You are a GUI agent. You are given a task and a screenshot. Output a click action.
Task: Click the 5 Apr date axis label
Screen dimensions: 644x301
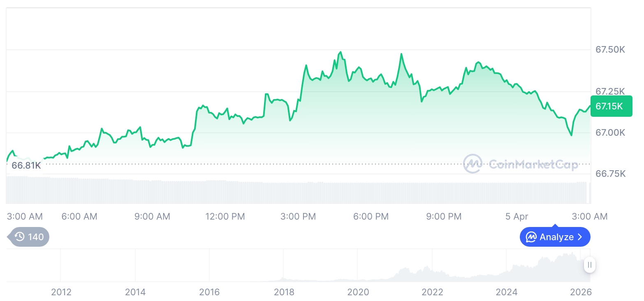[517, 216]
